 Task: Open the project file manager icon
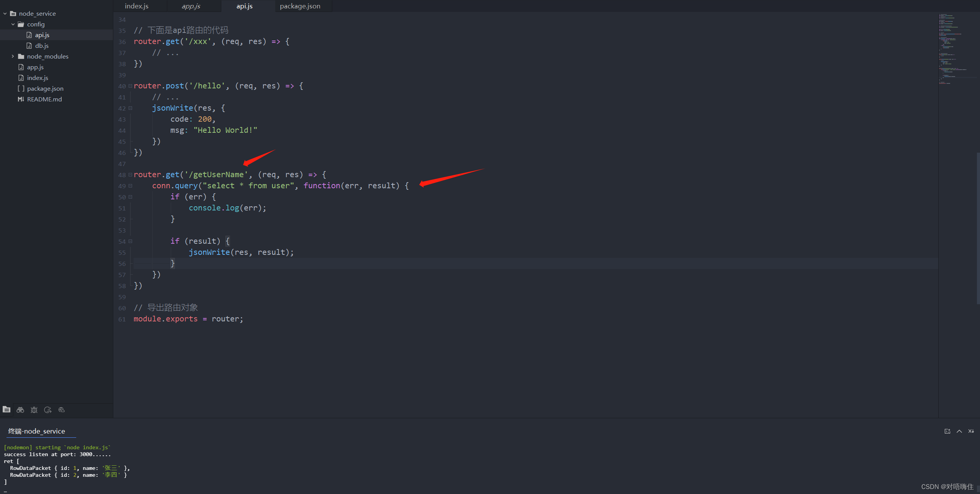coord(7,409)
